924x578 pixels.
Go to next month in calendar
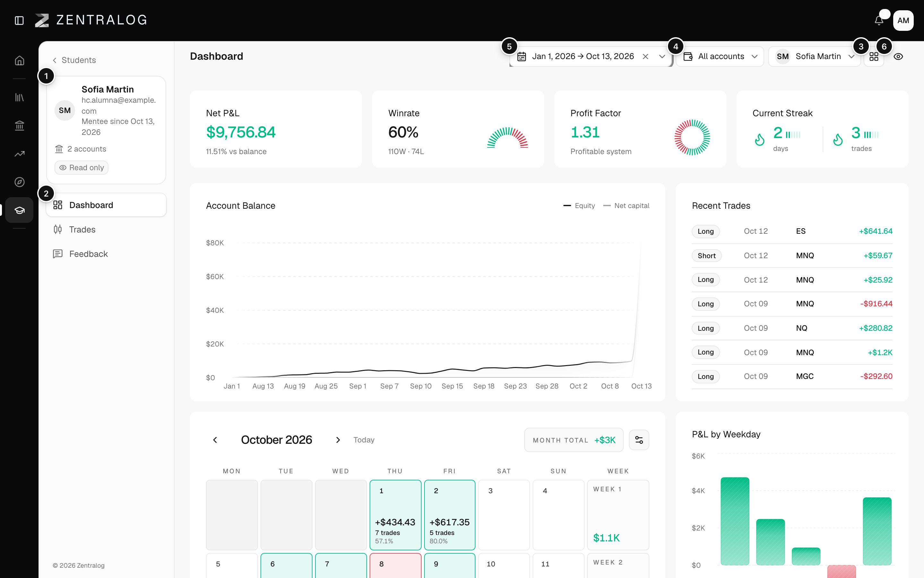coord(338,440)
